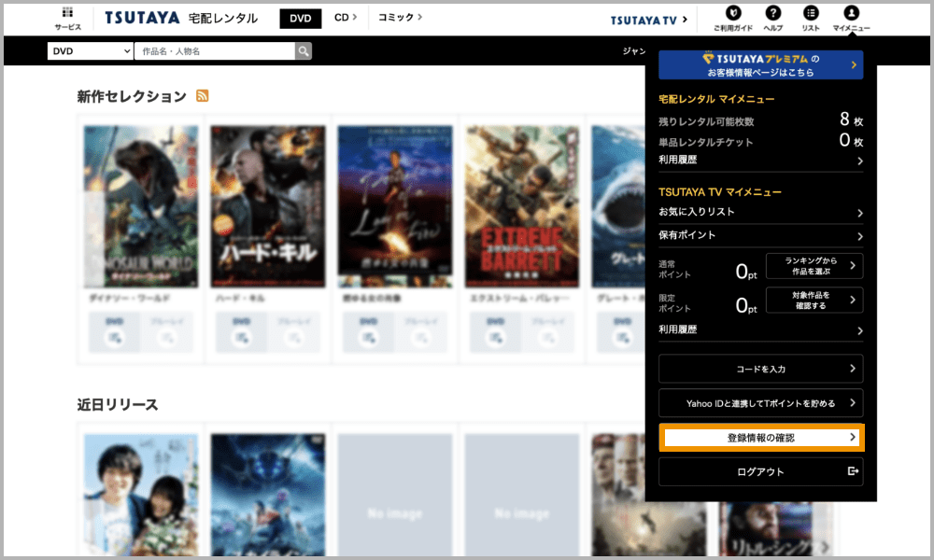Click the 作品名・人物名 search field
Screen dimensions: 934x560
[214, 51]
